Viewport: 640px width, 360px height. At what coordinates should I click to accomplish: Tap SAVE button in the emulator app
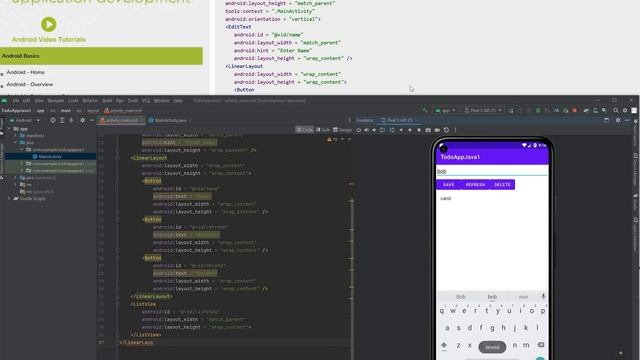click(x=449, y=184)
